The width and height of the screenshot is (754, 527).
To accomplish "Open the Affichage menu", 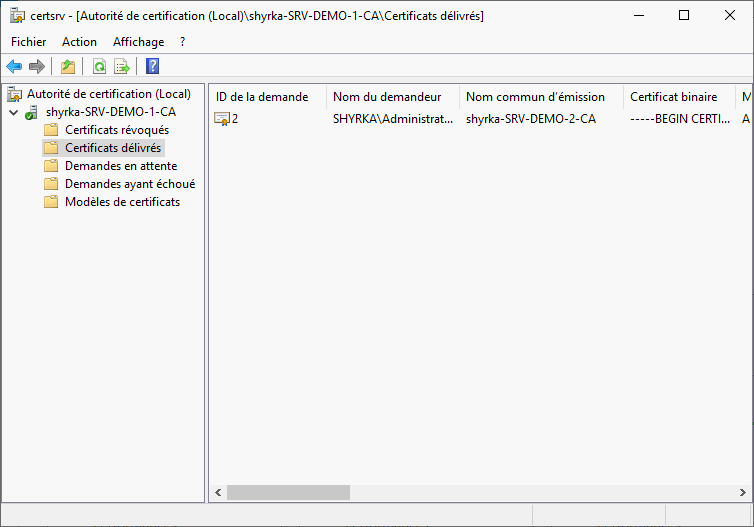I will coord(138,42).
